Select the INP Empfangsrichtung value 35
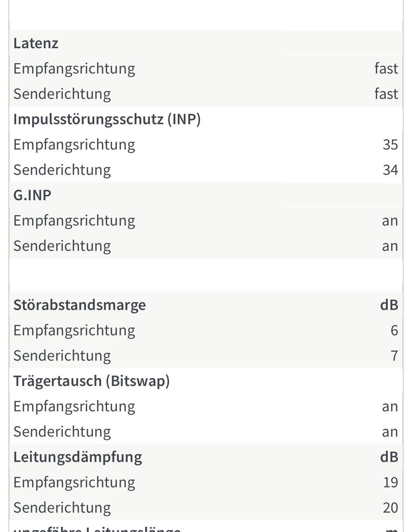The width and height of the screenshot is (412, 532). click(391, 145)
